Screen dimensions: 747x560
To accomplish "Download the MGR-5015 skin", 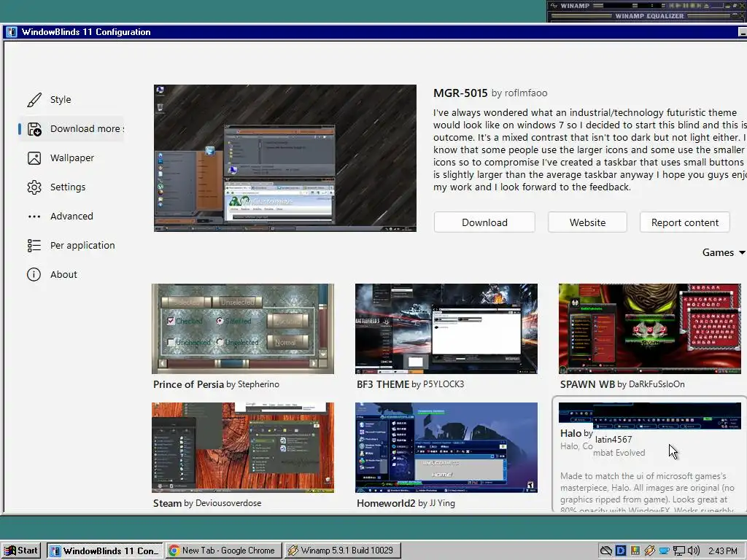I will [x=484, y=222].
